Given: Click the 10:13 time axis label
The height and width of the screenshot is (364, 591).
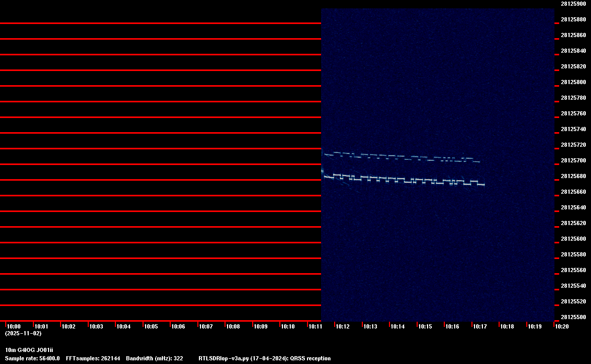Looking at the screenshot, I should click(370, 326).
